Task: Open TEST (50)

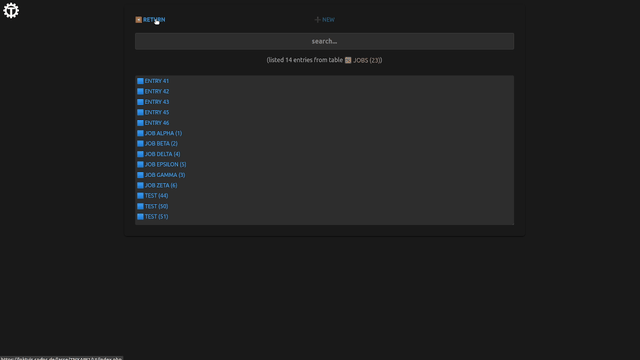Action: click(x=156, y=207)
